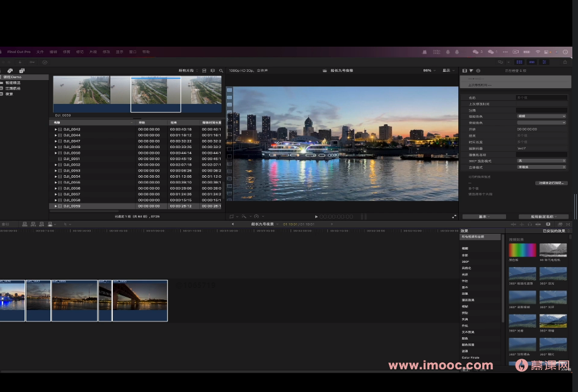Toggle filmstrip/list view icon in browser

coord(204,71)
